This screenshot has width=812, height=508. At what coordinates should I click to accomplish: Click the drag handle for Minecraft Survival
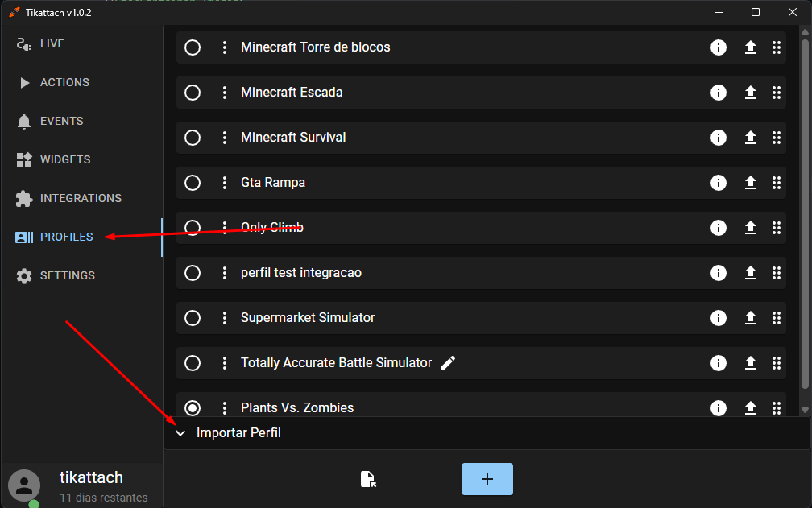[x=777, y=138]
